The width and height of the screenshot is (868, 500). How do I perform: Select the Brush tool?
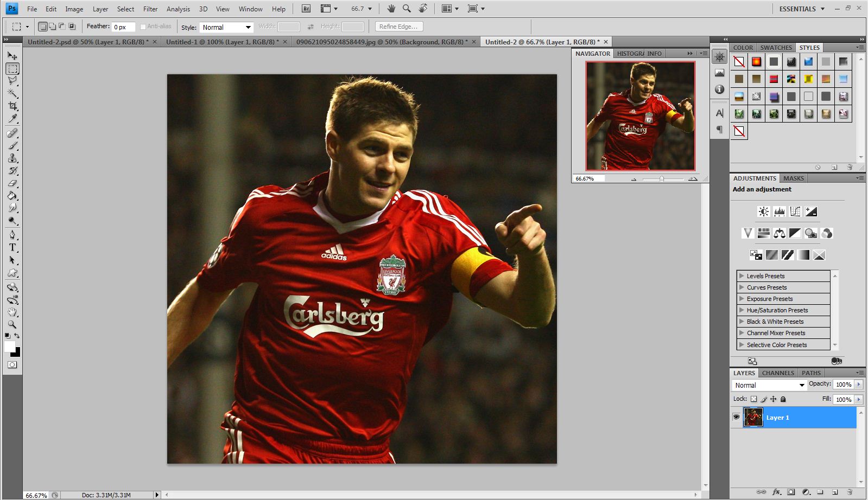point(12,145)
